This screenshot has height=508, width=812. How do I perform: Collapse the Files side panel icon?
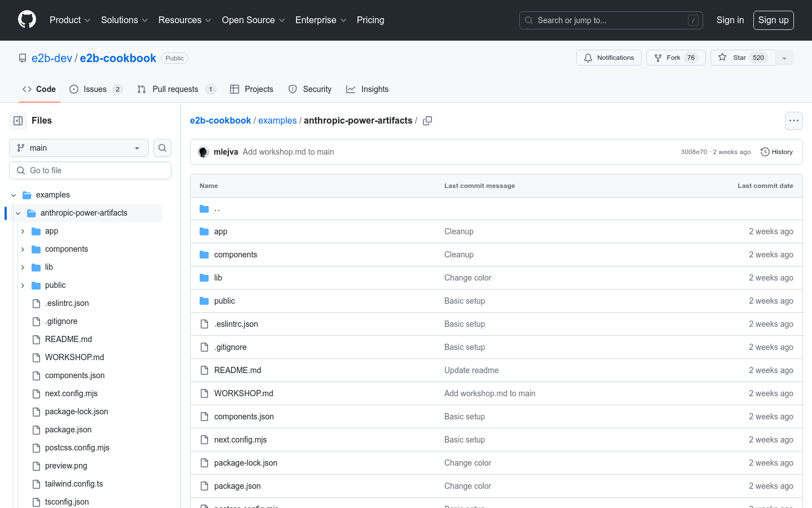click(x=18, y=121)
